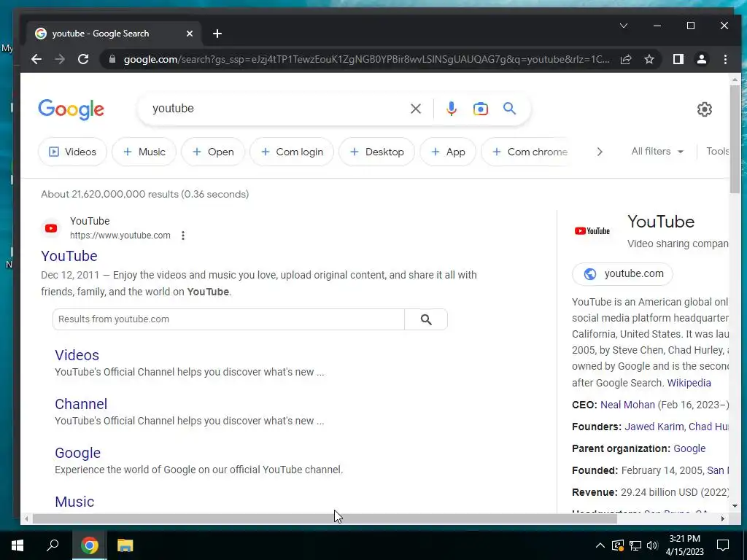Click the Parent organization Google link

coord(689,448)
